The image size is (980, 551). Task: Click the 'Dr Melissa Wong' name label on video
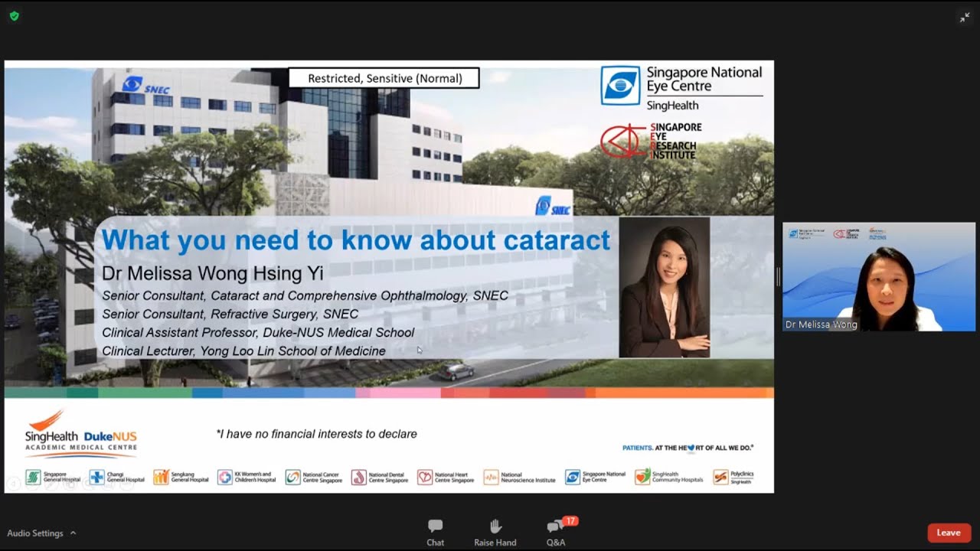coord(821,324)
